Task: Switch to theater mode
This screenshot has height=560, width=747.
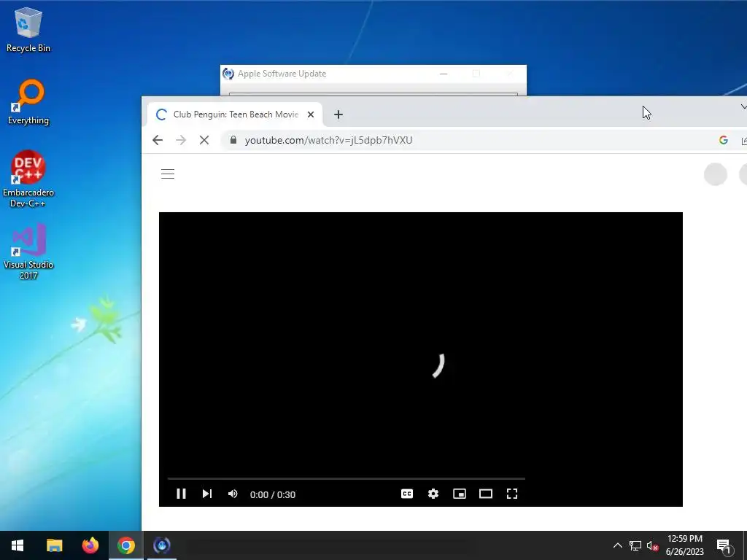Action: point(485,494)
